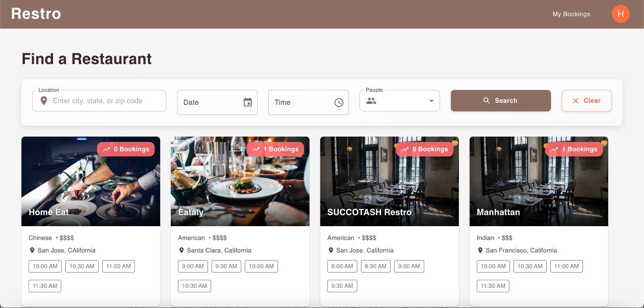Image resolution: width=644 pixels, height=308 pixels.
Task: Open the calendar icon in Date field
Action: [x=248, y=102]
